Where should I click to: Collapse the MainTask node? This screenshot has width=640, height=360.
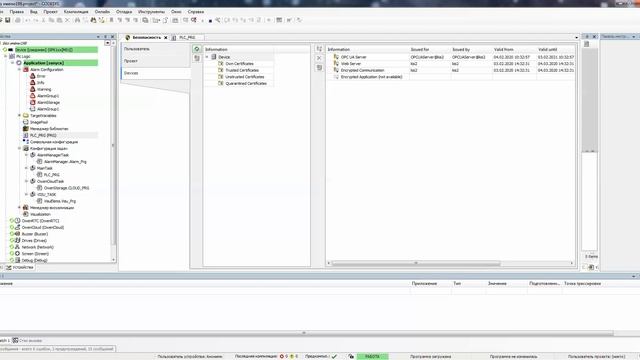(x=27, y=168)
